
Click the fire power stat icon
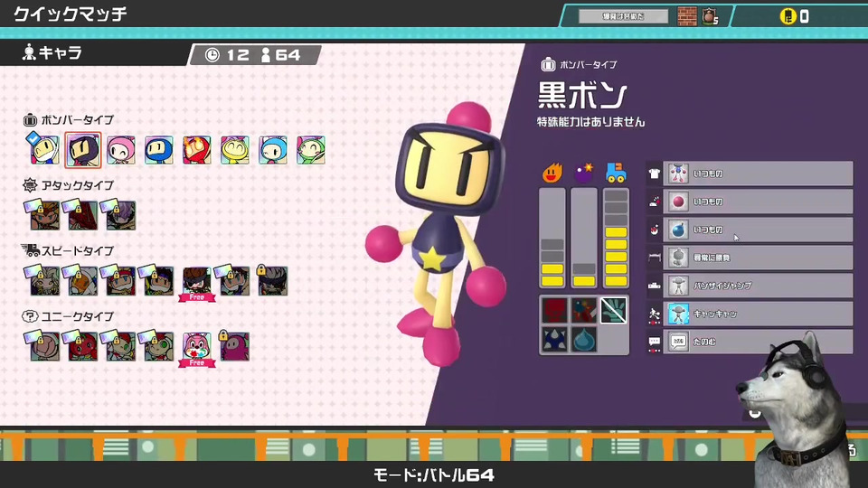coord(552,173)
